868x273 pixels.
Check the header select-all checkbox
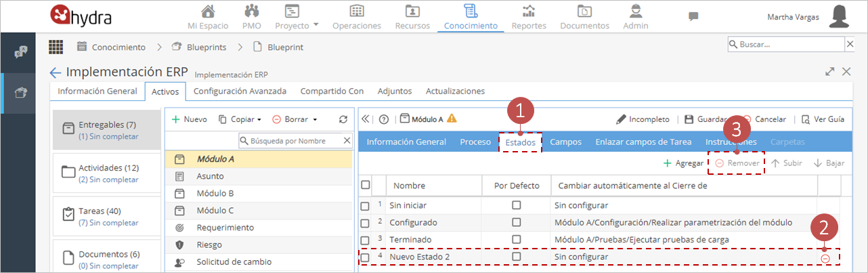[366, 185]
